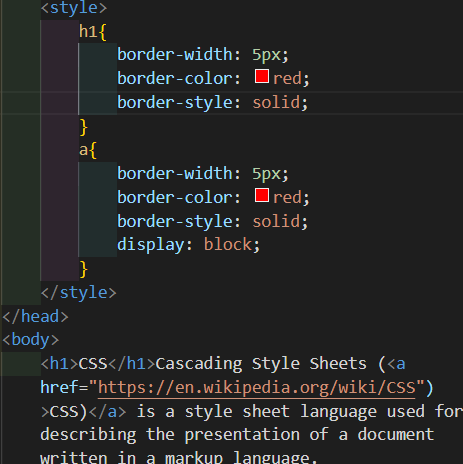This screenshot has width=463, height=464.
Task: Click 'solid' value in the a rule
Action: click(x=276, y=221)
